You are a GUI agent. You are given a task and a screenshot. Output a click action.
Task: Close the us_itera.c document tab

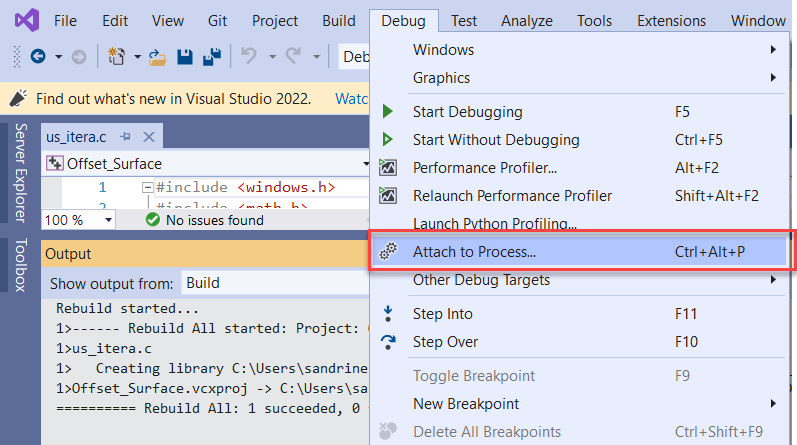click(149, 137)
